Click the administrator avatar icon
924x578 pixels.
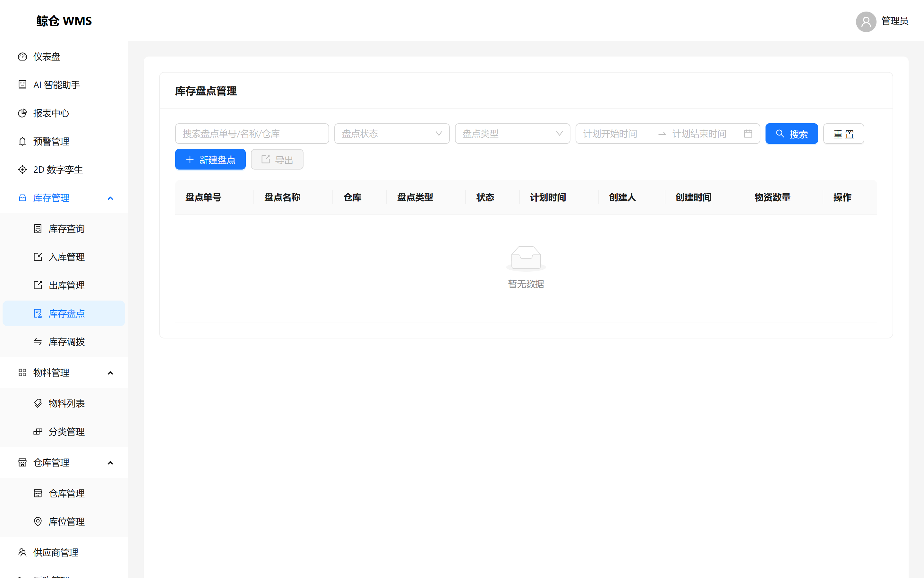866,22
